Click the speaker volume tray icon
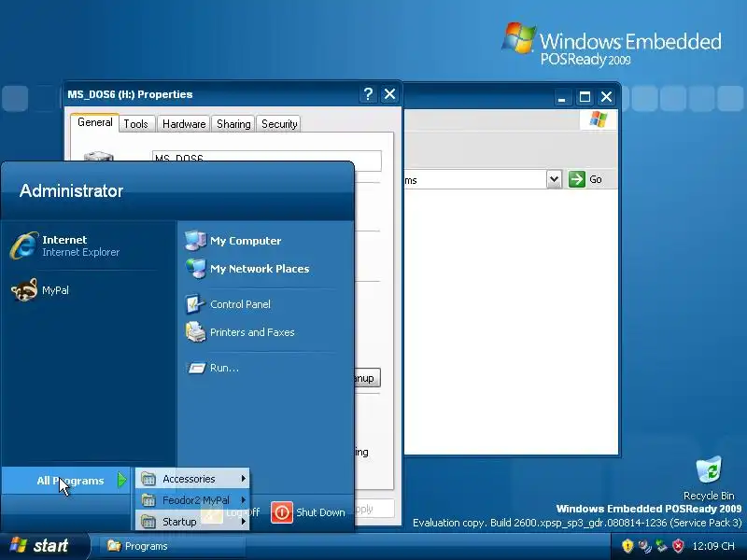 (x=644, y=546)
